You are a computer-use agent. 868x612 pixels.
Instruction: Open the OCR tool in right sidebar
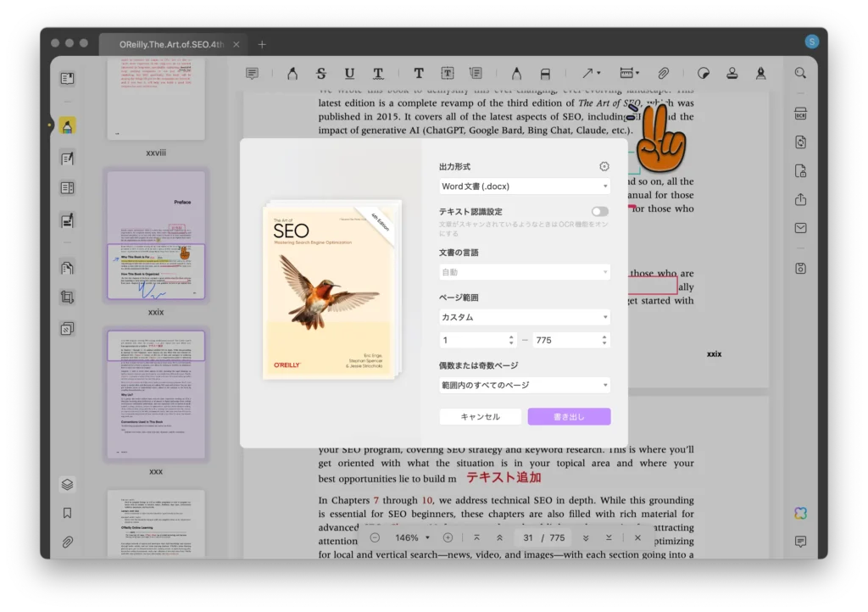point(799,114)
